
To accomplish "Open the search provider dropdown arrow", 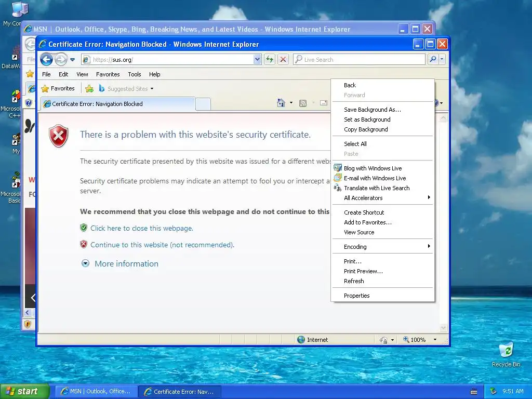I will tap(442, 59).
